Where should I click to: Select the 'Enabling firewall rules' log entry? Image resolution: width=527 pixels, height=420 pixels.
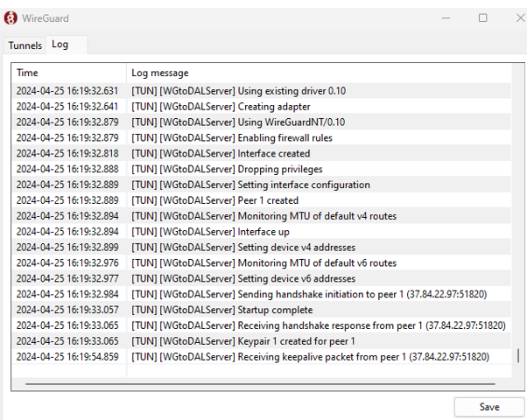tap(261, 137)
